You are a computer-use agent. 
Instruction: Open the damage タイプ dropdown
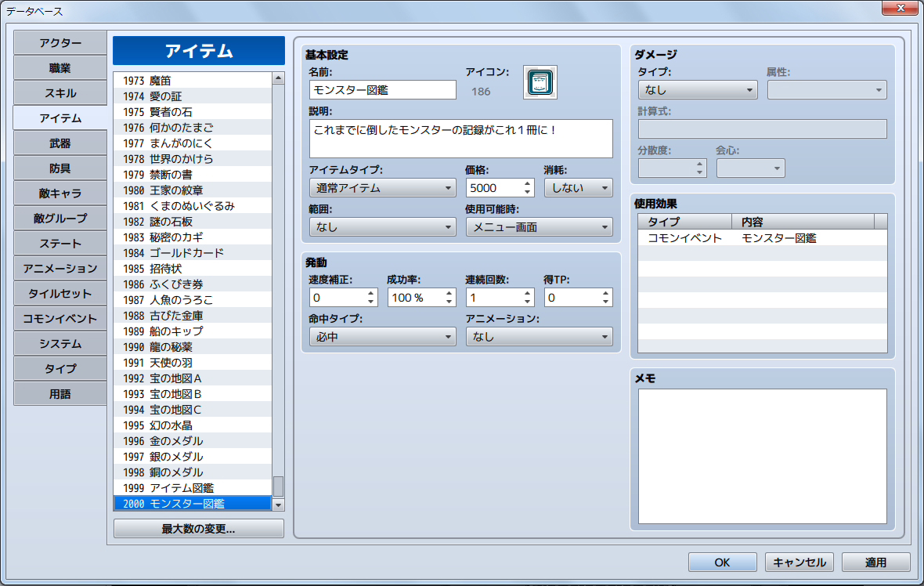697,89
